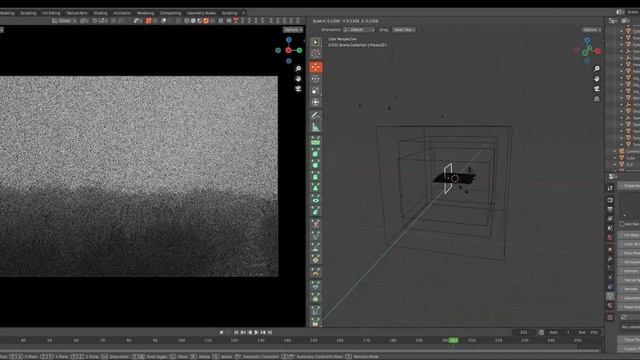
Task: Expand the UV Maps panel
Action: (x=629, y=235)
